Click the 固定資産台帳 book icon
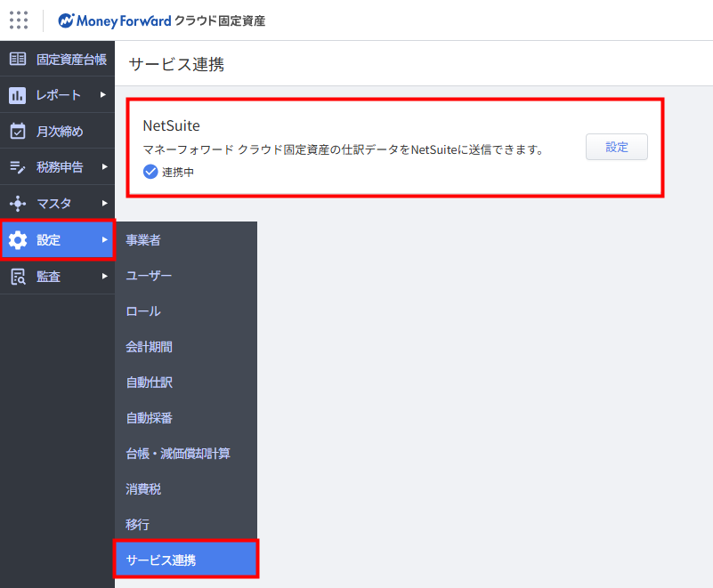Viewport: 713px width, 588px height. coord(18,60)
